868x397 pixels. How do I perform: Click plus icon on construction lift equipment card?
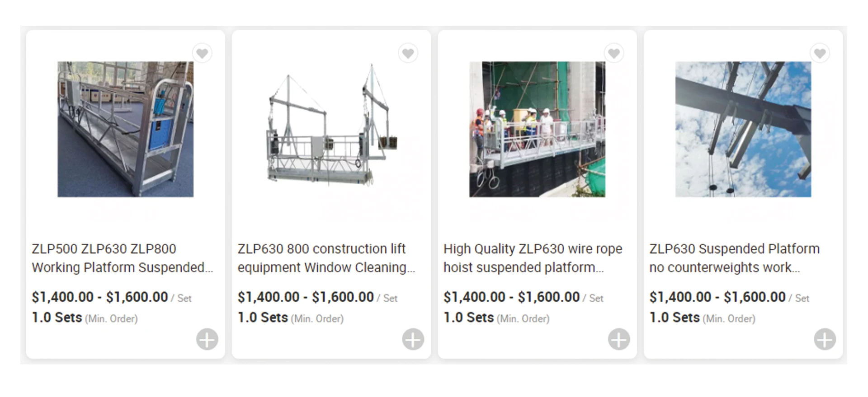point(413,339)
